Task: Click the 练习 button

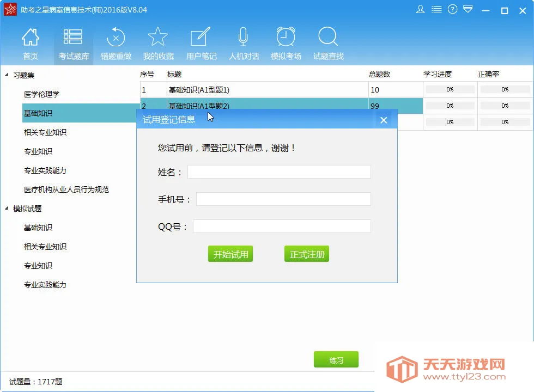Action: point(336,360)
